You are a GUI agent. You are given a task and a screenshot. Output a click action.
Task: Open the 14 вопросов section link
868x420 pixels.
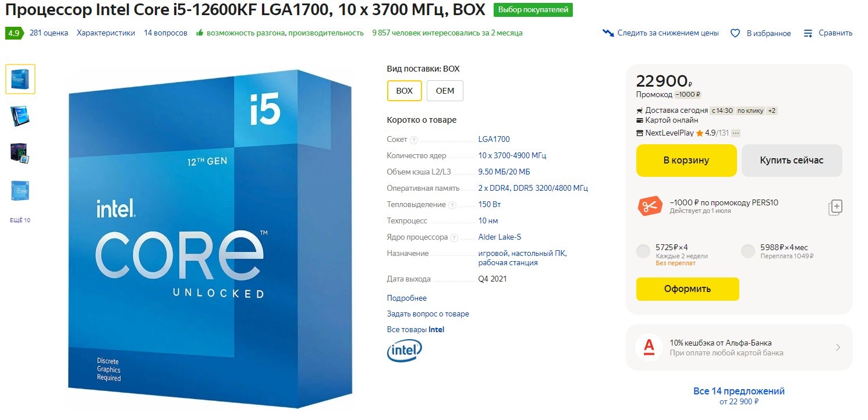click(166, 33)
